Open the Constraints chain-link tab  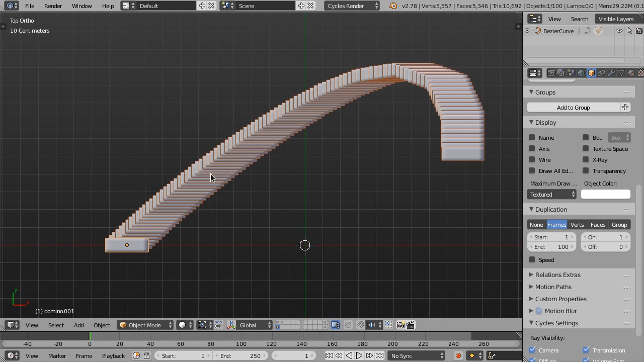pos(601,73)
